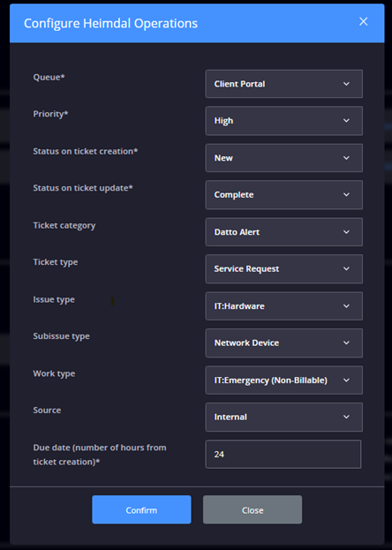
Task: Select Ticket type dropdown with Service Request
Action: (284, 268)
